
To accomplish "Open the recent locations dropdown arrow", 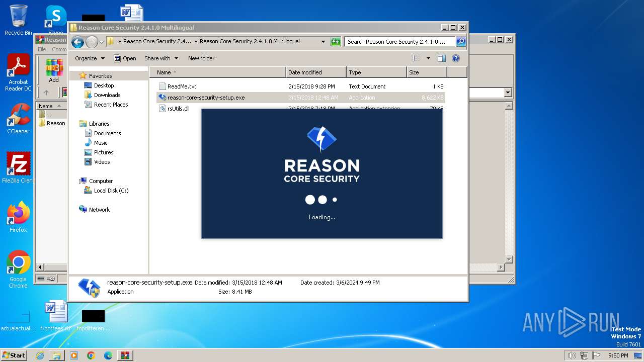I will tap(101, 42).
